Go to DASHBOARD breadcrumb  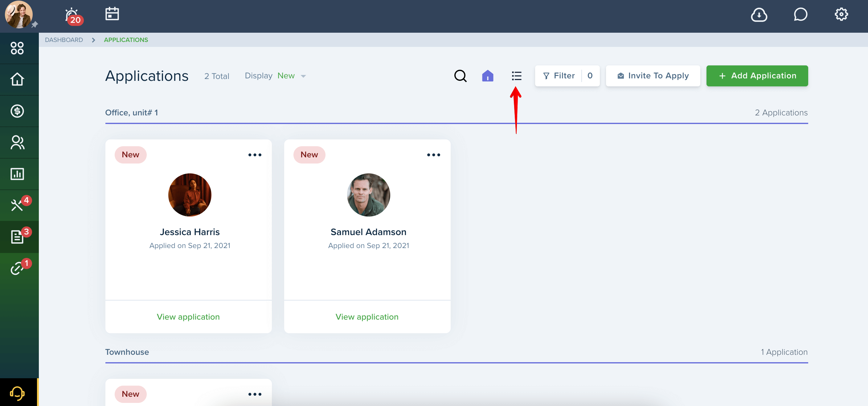pyautogui.click(x=64, y=40)
